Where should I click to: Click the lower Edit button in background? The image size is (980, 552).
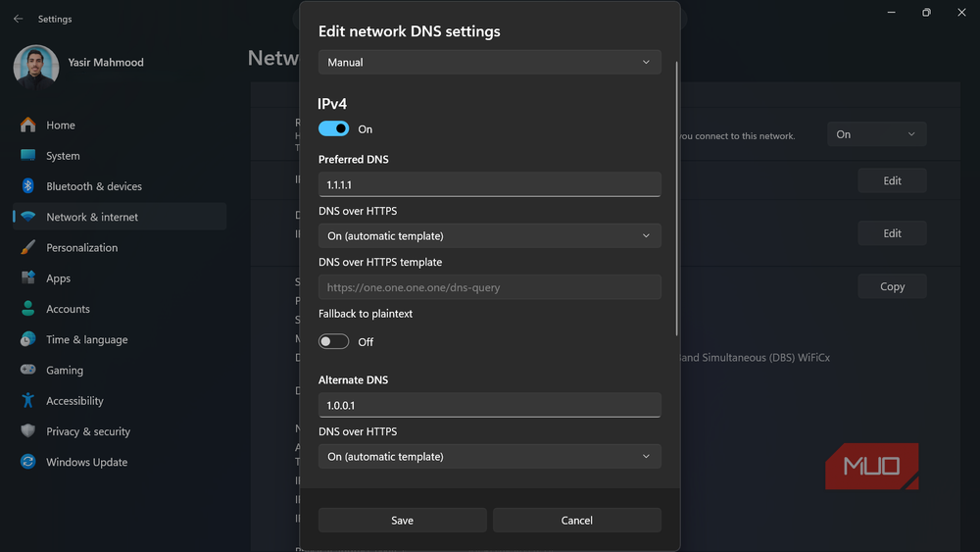pos(892,233)
